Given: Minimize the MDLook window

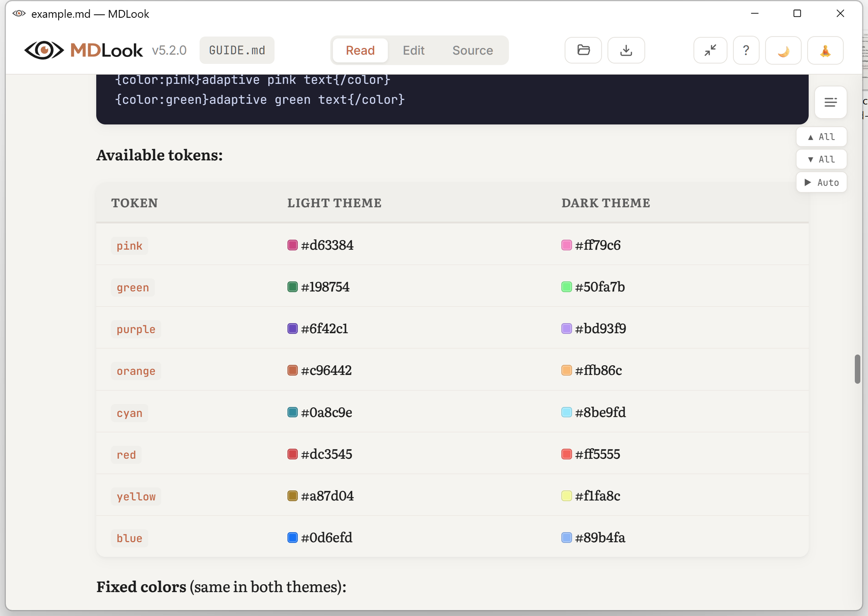Looking at the screenshot, I should [755, 13].
